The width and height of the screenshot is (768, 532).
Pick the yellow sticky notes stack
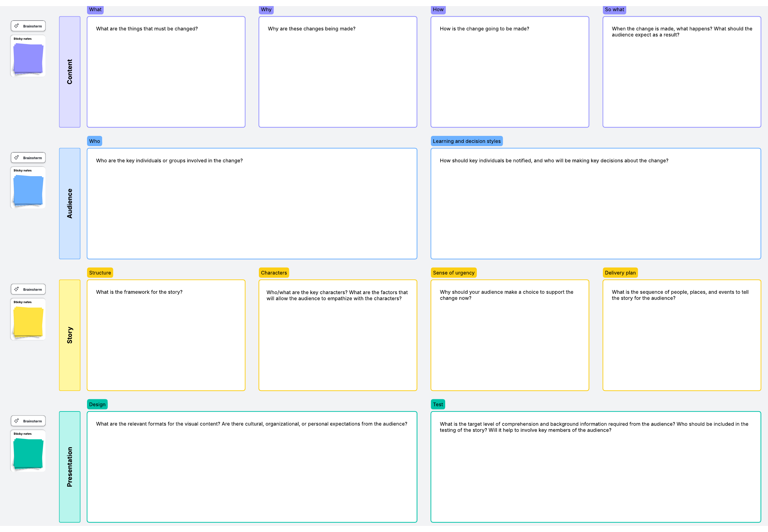pyautogui.click(x=28, y=321)
